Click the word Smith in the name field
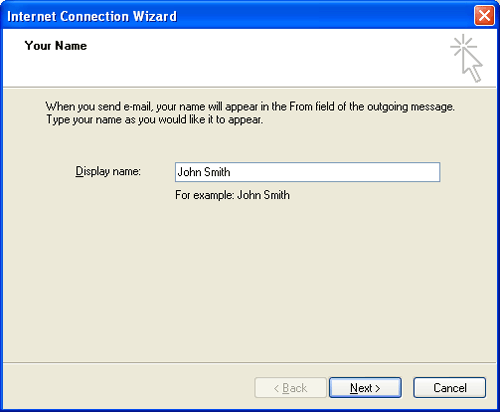This screenshot has height=412, width=500. [217, 172]
